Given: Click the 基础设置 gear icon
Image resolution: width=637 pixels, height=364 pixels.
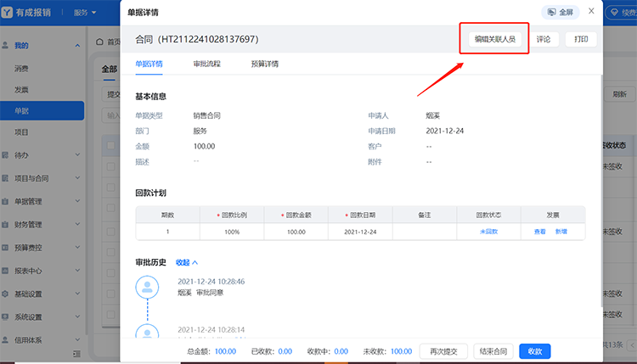Looking at the screenshot, I should pos(6,294).
